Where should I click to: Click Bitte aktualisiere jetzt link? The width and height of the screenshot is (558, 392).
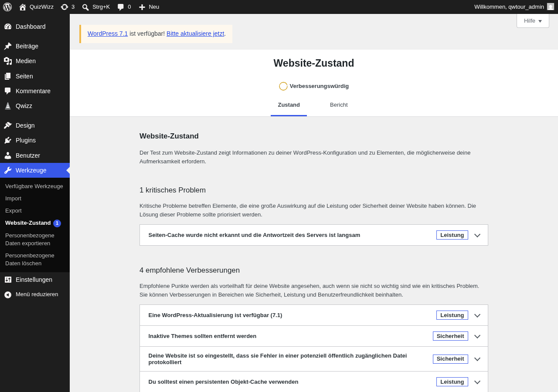[195, 34]
